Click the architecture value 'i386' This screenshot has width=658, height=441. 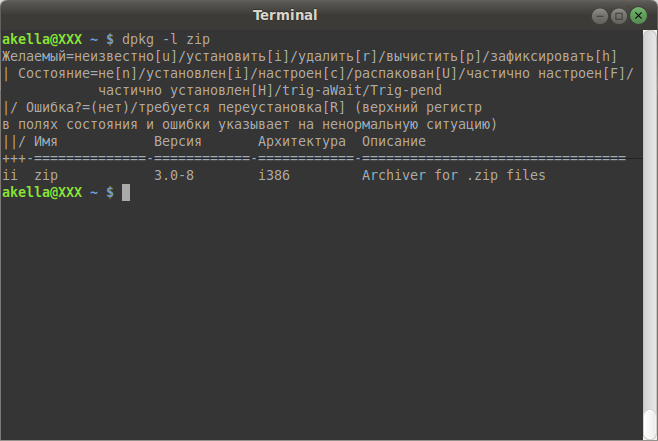coord(274,175)
